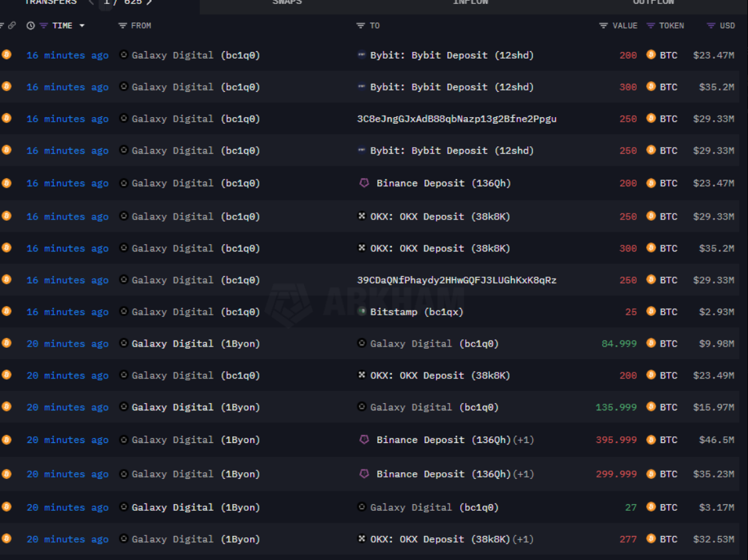Click the BTC token icon in the 135.999 row
Viewport: 748px width, 560px height.
point(651,406)
